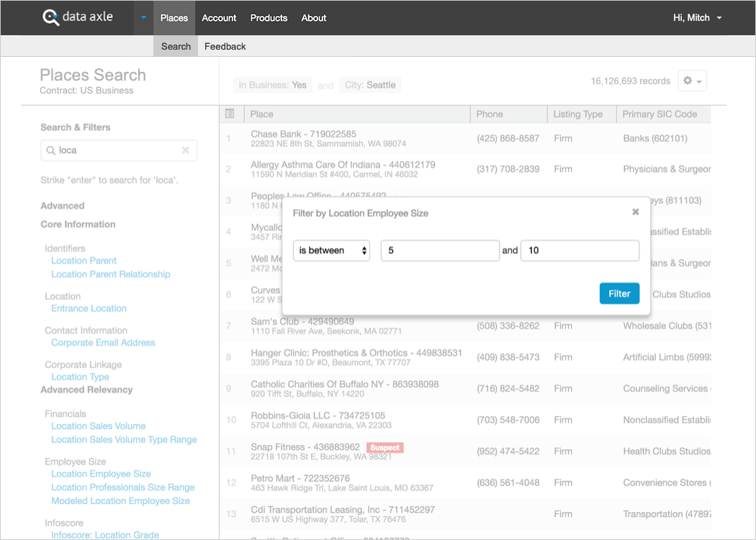Click the search magnifier icon in the filter box

pyautogui.click(x=50, y=150)
